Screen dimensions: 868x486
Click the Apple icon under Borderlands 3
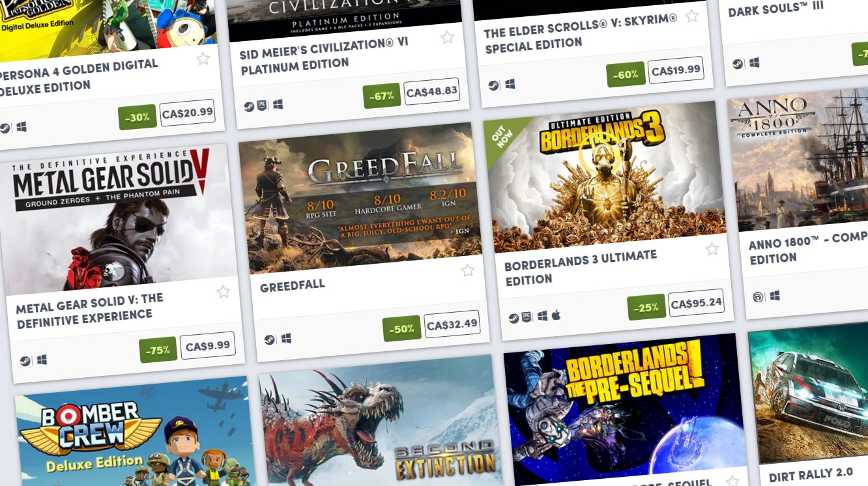(556, 315)
